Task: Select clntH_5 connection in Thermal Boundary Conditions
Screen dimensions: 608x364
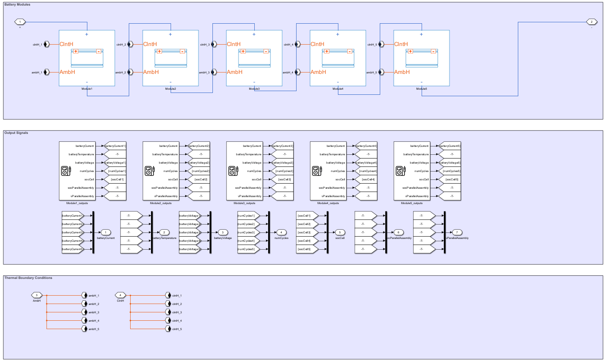Action: tap(168, 329)
